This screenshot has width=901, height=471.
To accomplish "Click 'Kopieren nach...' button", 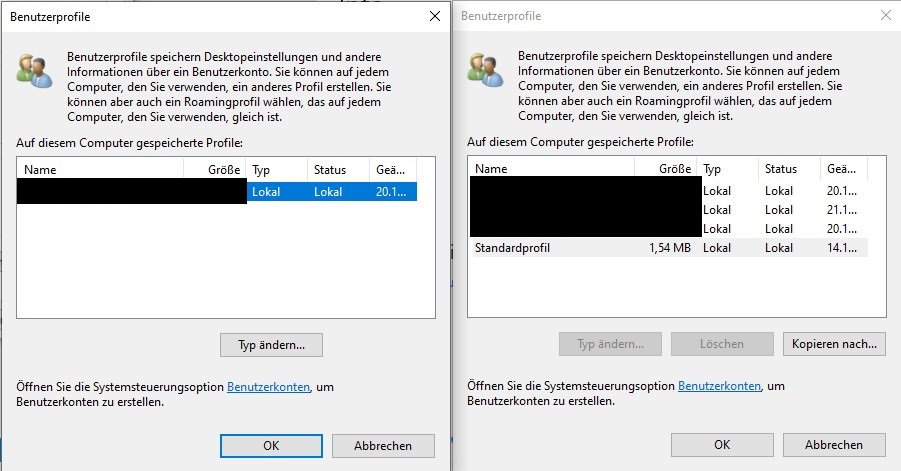I will 834,344.
